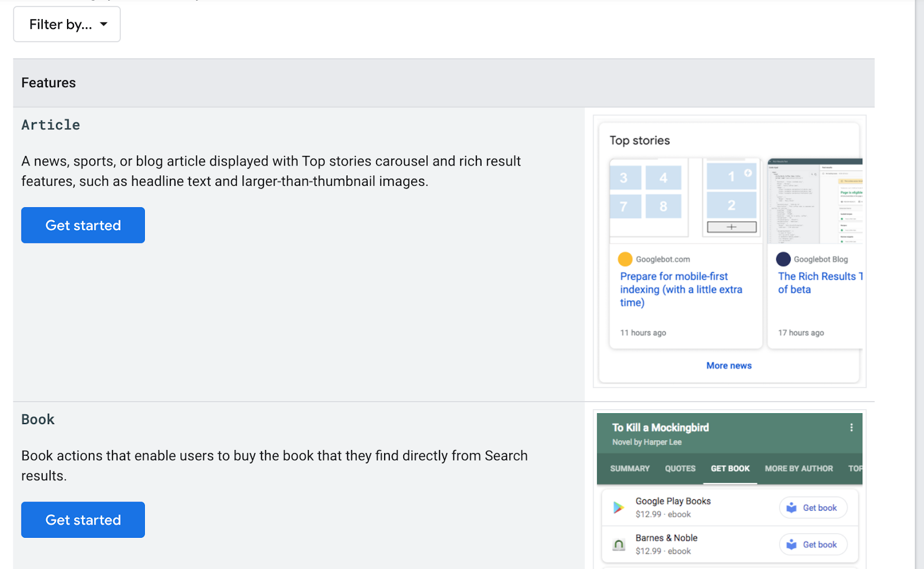Screen dimensions: 924x569
Task: Click Get book for Barnes & Noble
Action: tap(813, 545)
